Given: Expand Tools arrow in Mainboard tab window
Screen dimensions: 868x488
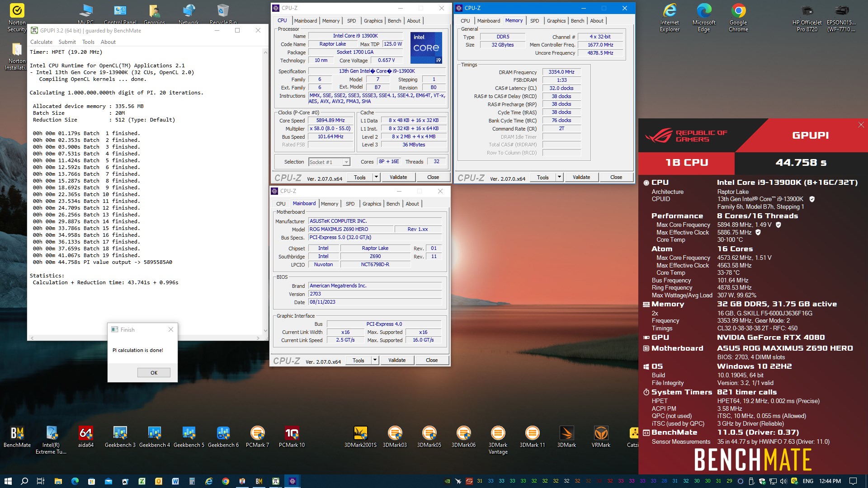Looking at the screenshot, I should click(x=375, y=360).
